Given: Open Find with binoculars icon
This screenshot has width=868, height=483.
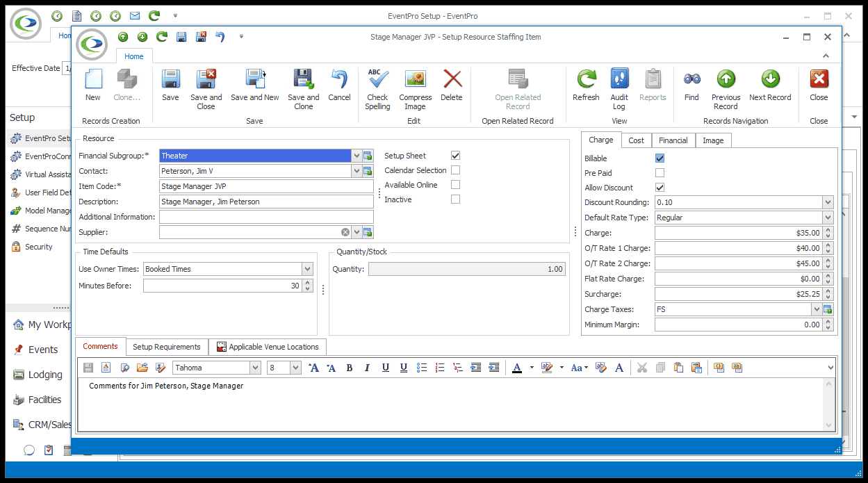Looking at the screenshot, I should click(x=691, y=79).
